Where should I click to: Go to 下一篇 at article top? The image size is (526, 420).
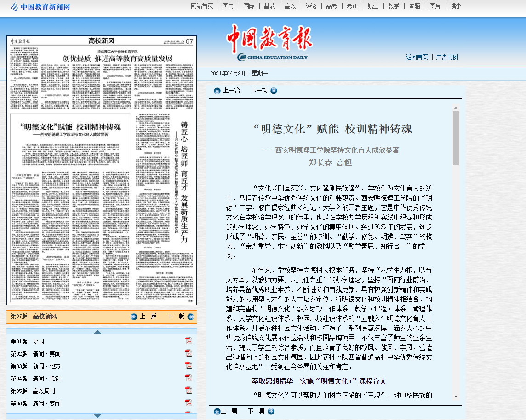tap(259, 90)
